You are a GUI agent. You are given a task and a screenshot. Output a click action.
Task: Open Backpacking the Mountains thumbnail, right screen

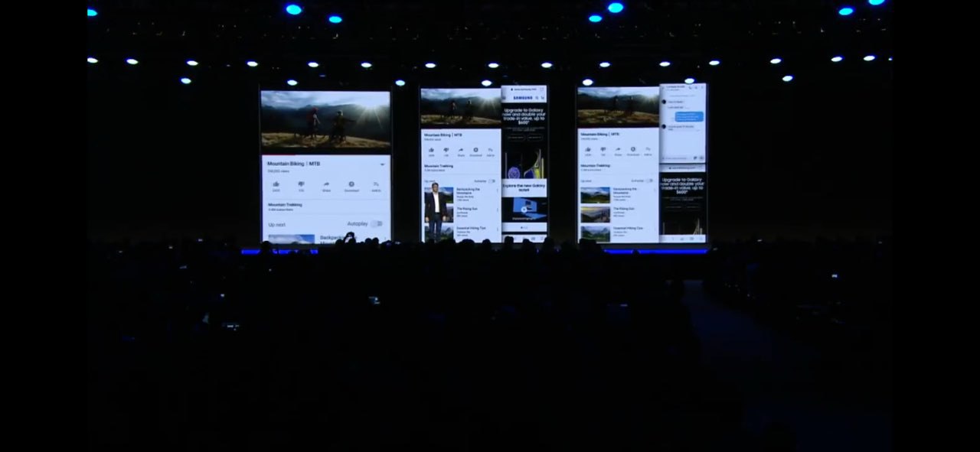(x=595, y=195)
